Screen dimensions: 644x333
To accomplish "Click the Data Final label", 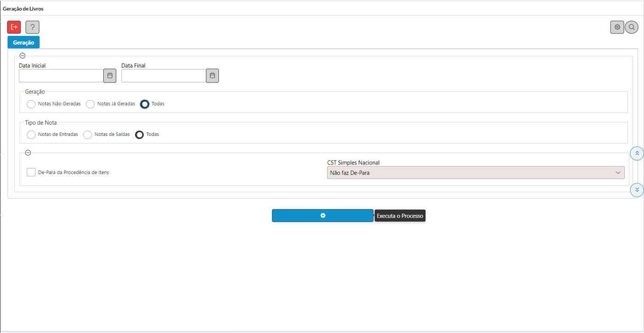I will [133, 66].
